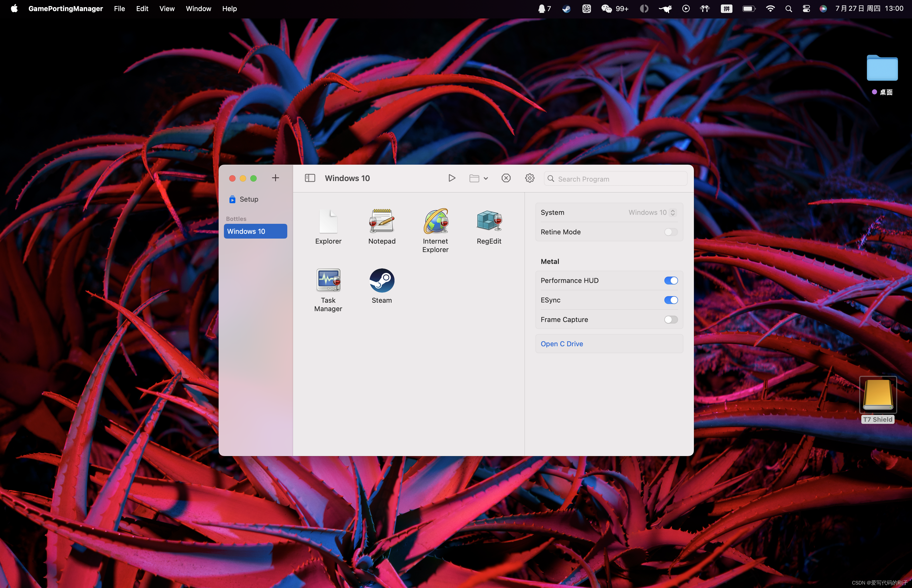Click the Metal section heading
The image size is (912, 588).
(x=549, y=262)
